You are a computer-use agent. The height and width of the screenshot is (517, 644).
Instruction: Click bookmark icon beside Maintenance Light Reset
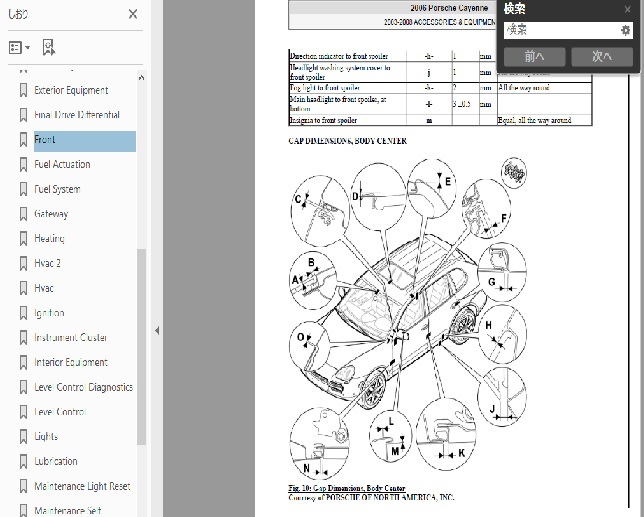tap(23, 486)
